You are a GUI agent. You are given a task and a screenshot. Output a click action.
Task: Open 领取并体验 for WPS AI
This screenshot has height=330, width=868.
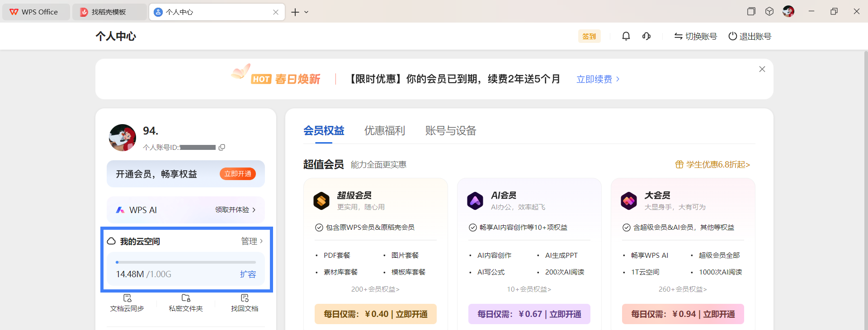pyautogui.click(x=236, y=210)
